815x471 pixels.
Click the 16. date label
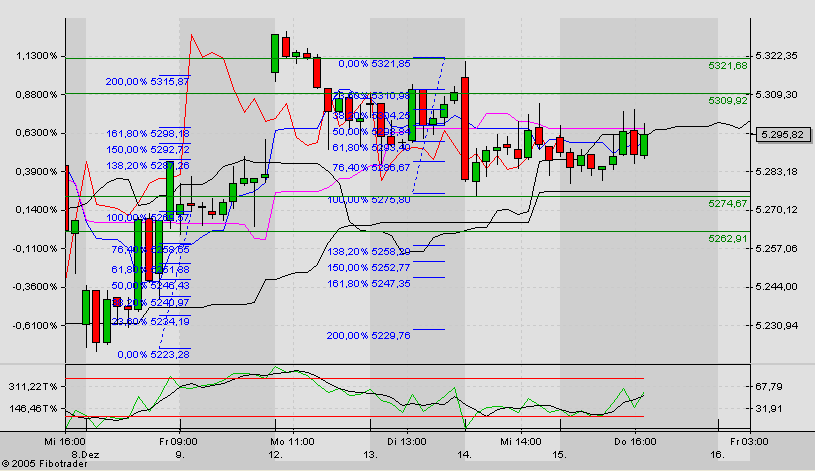[x=717, y=455]
